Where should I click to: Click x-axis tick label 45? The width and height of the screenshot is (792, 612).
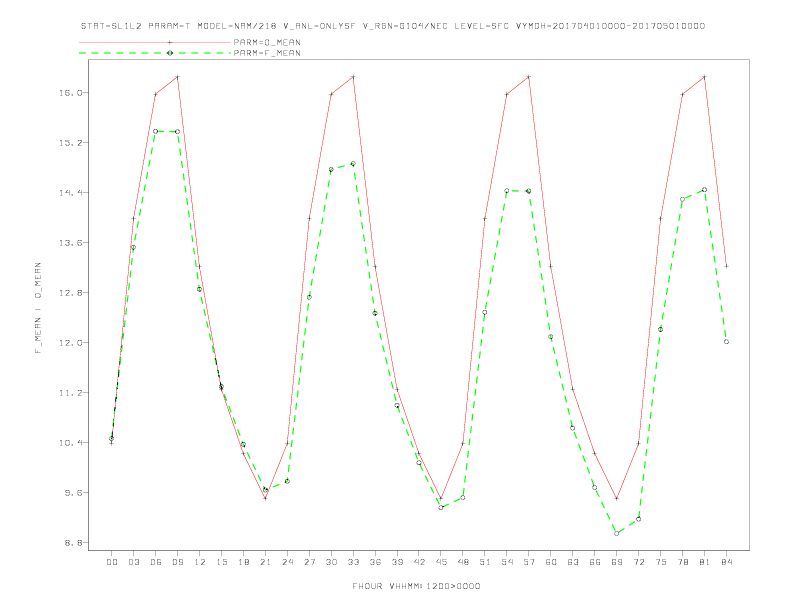(441, 562)
